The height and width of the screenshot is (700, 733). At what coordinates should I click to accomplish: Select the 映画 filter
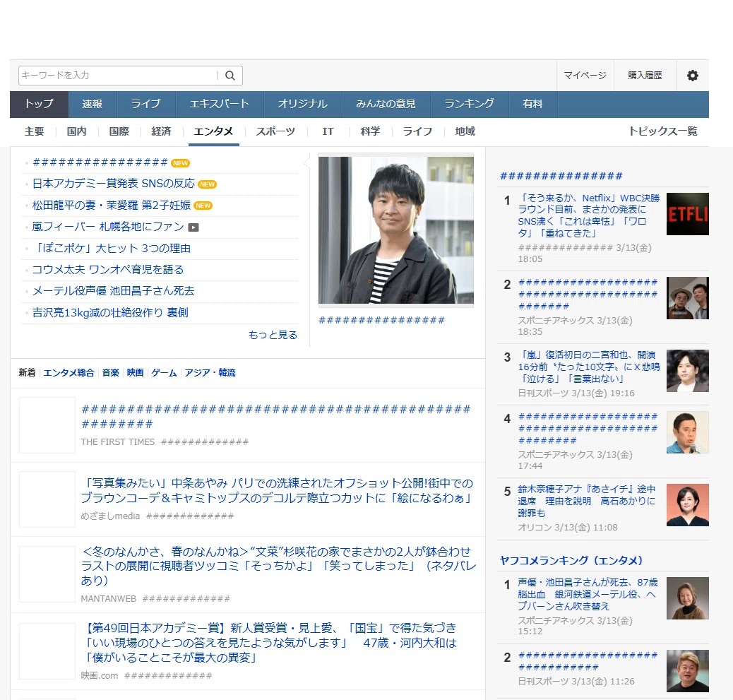point(135,373)
